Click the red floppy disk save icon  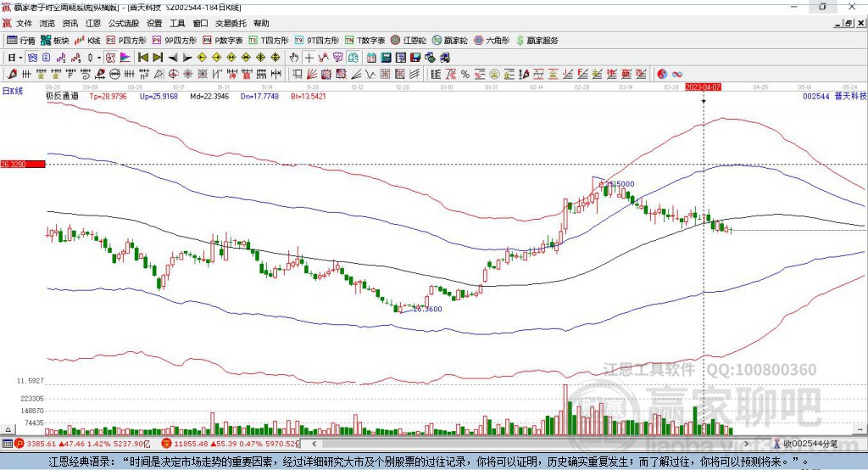pos(415,58)
